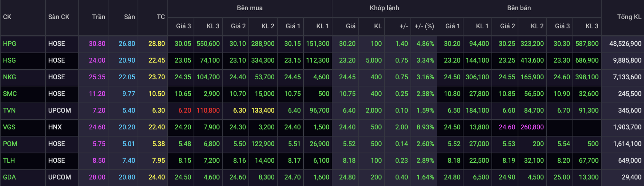The width and height of the screenshot is (644, 186).
Task: Open the TVN ticker
Action: click(x=9, y=110)
